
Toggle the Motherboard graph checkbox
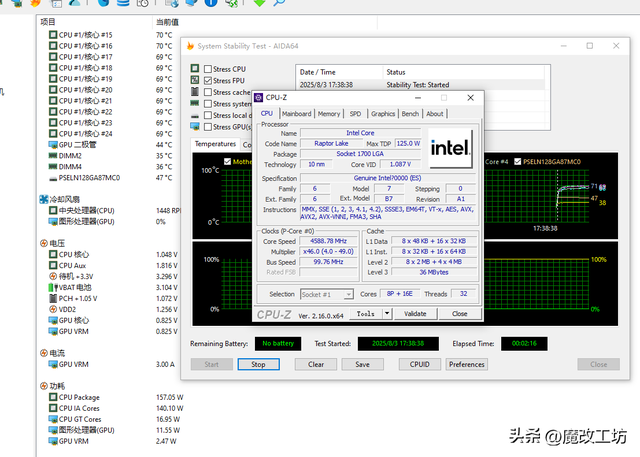[x=227, y=162]
